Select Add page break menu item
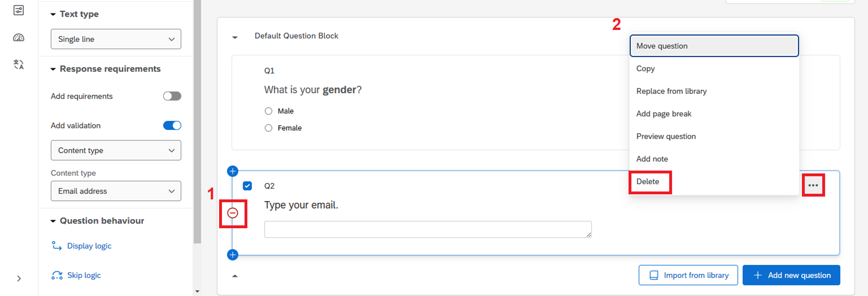 [x=664, y=114]
